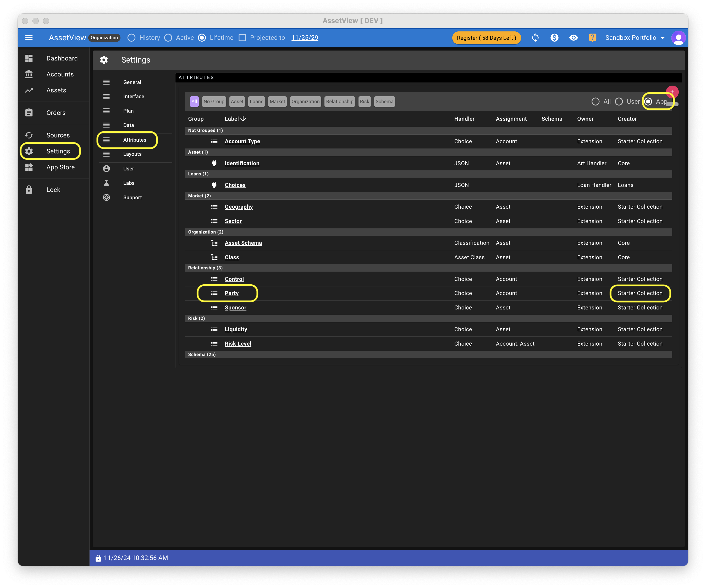Viewport: 706px width, 588px height.
Task: Click the list icon beside Risk Level
Action: (214, 343)
